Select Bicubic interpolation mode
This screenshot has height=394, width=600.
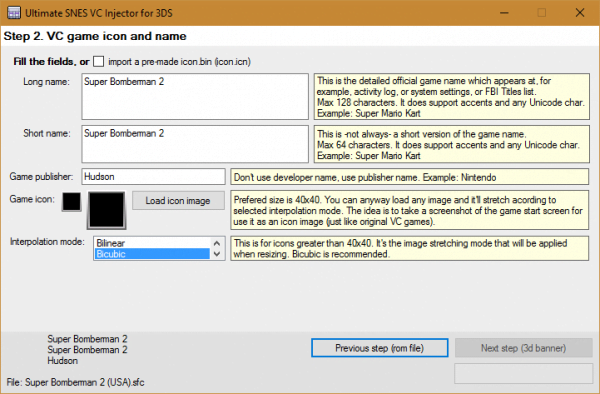(x=152, y=254)
